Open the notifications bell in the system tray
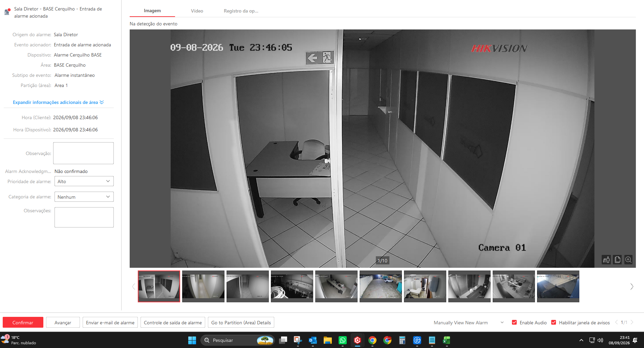The image size is (644, 348). (635, 340)
